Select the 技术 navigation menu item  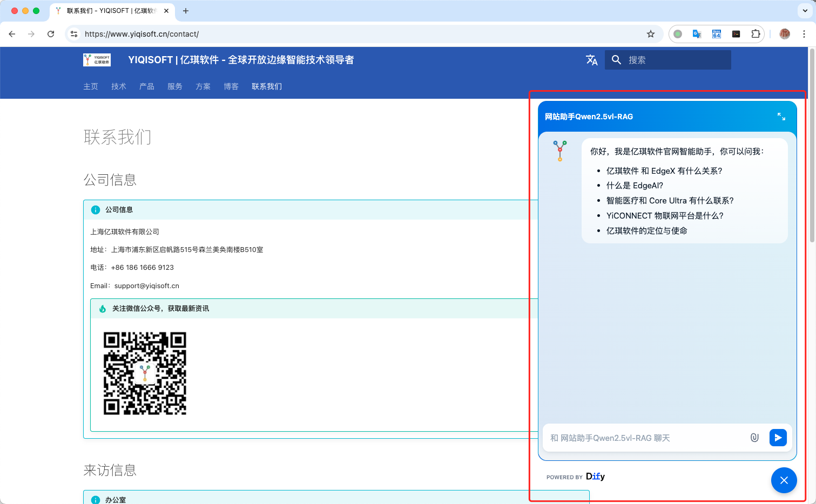click(x=118, y=86)
